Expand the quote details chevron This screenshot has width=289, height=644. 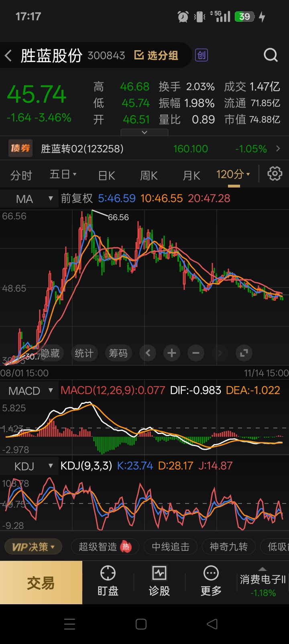pos(144,132)
